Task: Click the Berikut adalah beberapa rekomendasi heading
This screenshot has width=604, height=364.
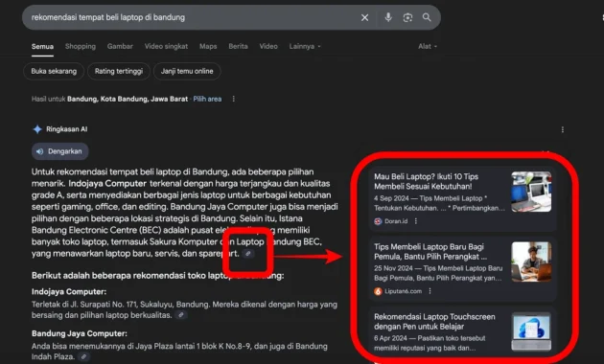Action: pyautogui.click(x=157, y=276)
